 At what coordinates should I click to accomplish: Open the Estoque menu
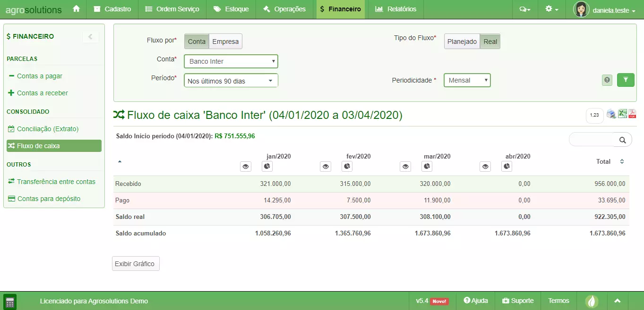(x=231, y=9)
